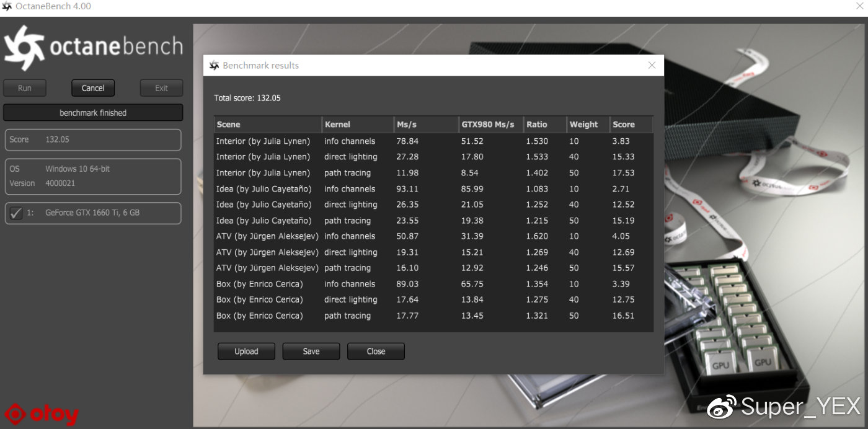
Task: Click the benchmark finished progress bar
Action: point(93,113)
